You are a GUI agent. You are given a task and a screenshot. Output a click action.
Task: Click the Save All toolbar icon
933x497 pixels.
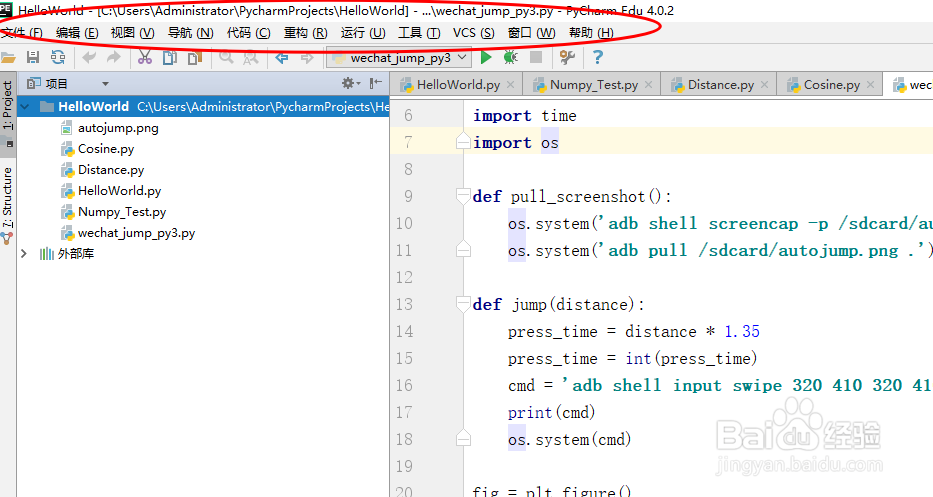(33, 58)
